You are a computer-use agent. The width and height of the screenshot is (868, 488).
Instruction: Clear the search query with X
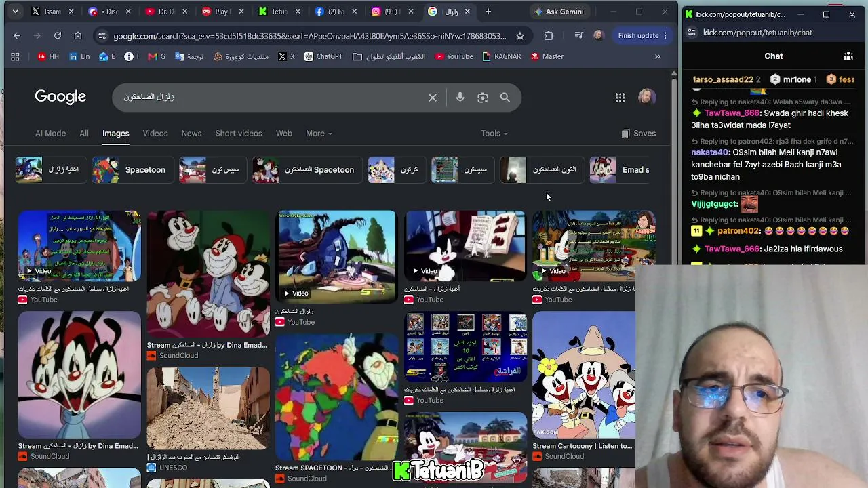pos(433,98)
